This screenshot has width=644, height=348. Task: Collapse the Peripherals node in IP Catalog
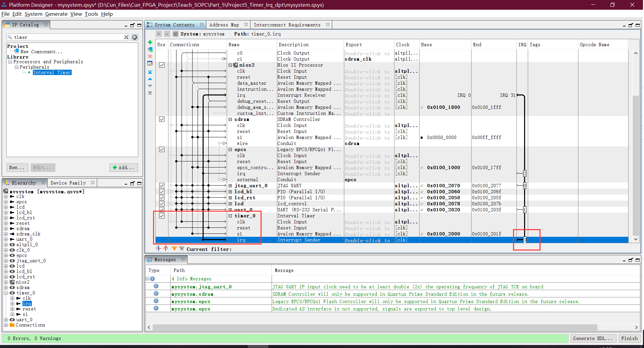point(16,67)
